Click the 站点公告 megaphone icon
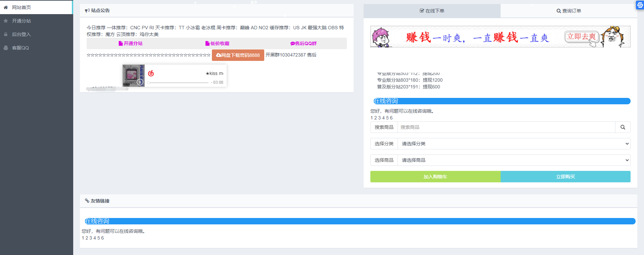 click(87, 11)
